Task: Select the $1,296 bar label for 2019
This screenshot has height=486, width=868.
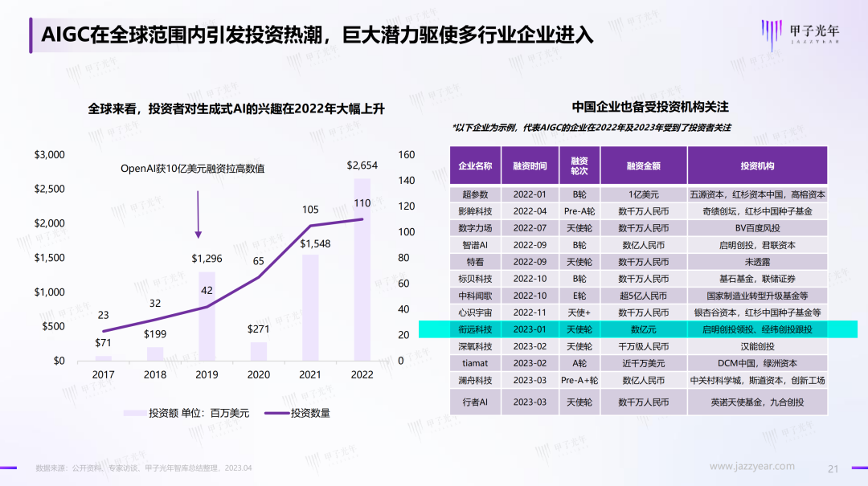Action: (x=207, y=259)
